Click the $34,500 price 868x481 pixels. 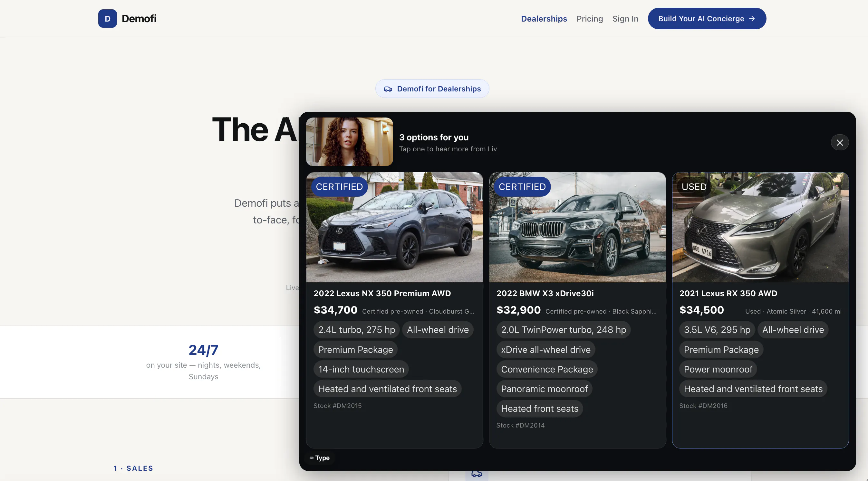[701, 310]
